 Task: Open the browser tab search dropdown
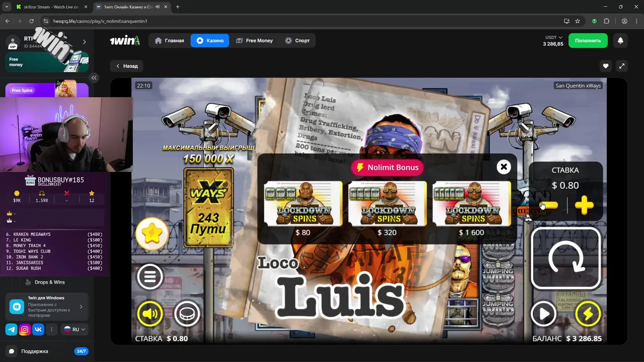(x=6, y=7)
